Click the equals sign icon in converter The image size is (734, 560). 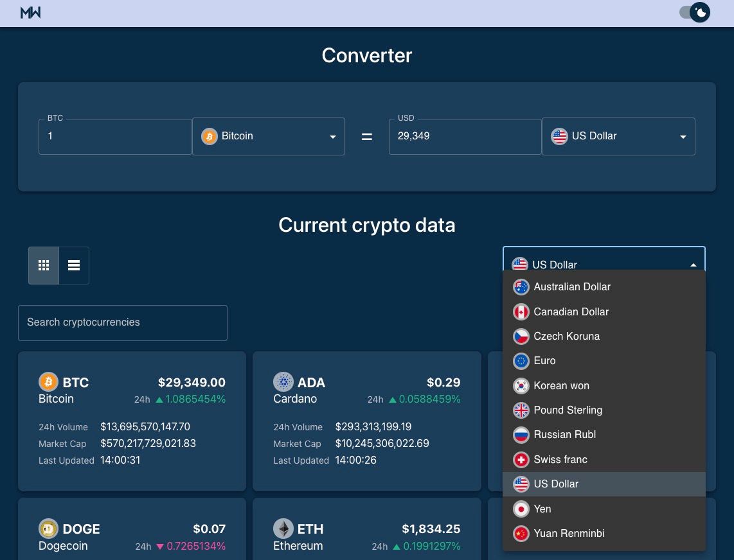pyautogui.click(x=367, y=137)
